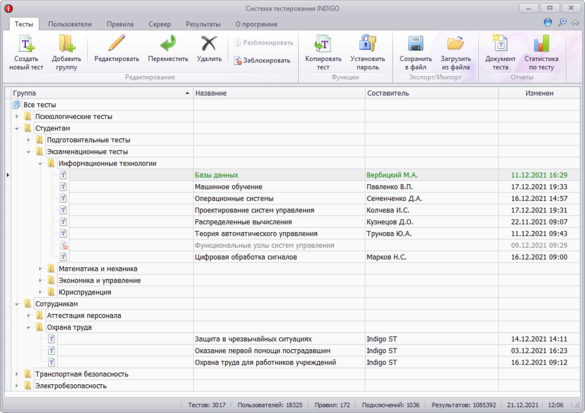The image size is (585, 413).
Task: Collapse the Охрана труда folder
Action: coord(28,328)
